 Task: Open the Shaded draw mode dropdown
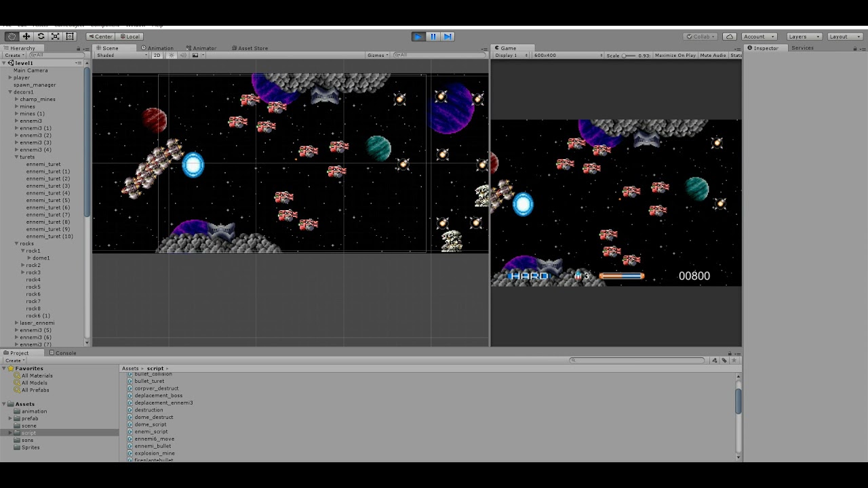(122, 56)
